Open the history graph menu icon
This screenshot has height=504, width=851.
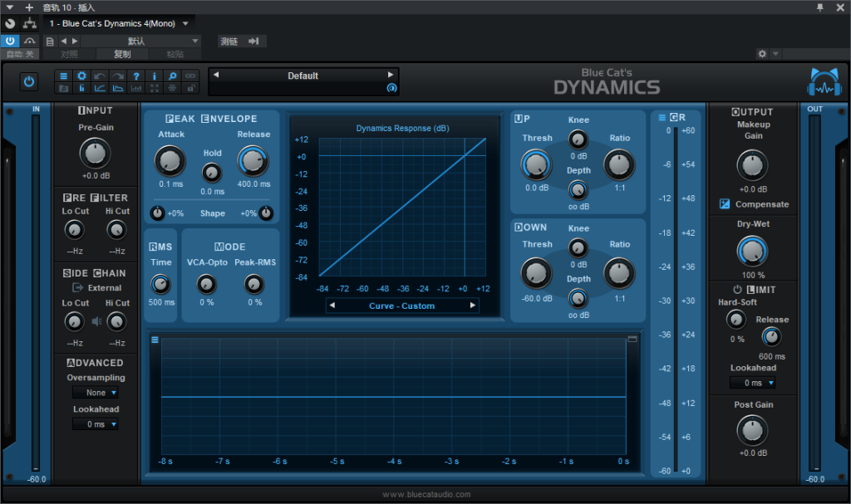[x=155, y=340]
